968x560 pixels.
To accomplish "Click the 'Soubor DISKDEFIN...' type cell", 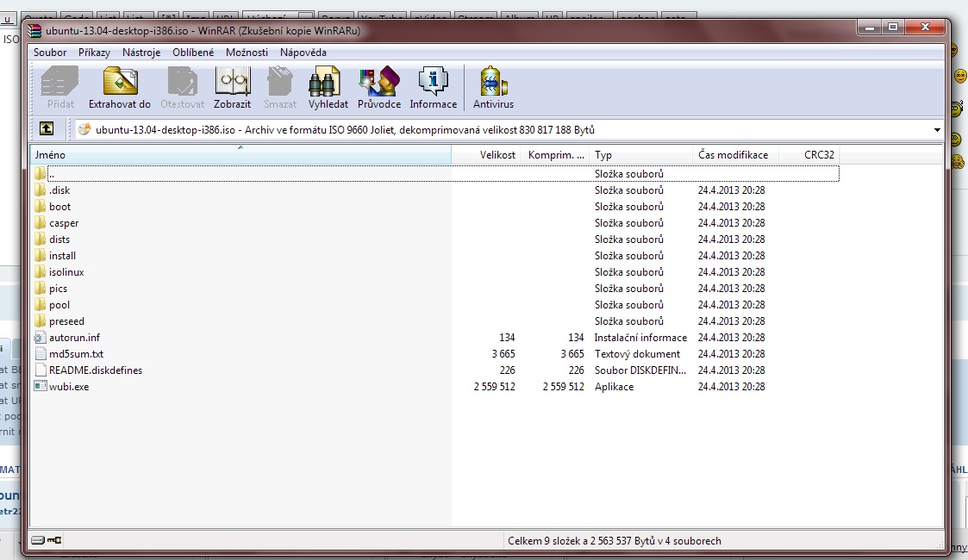I will pos(640,370).
